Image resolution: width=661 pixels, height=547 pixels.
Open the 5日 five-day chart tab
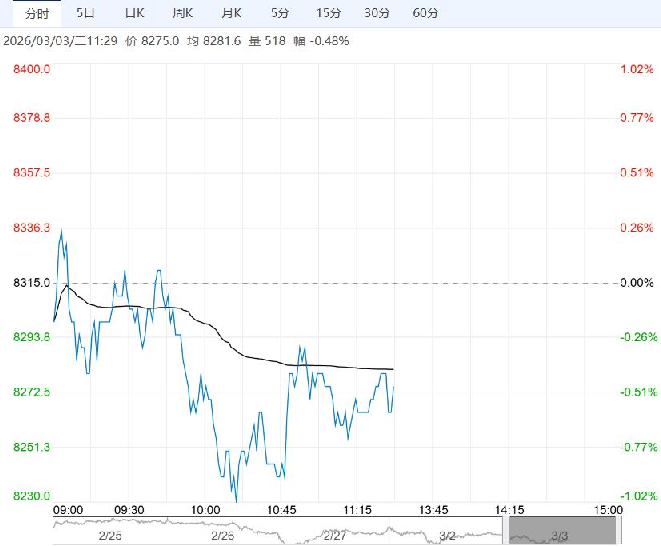point(86,13)
